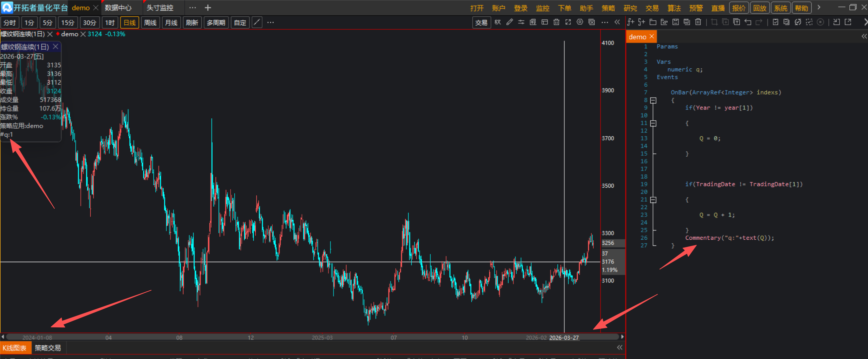
Task: Click the 交易 button in chart toolbar
Action: (481, 22)
